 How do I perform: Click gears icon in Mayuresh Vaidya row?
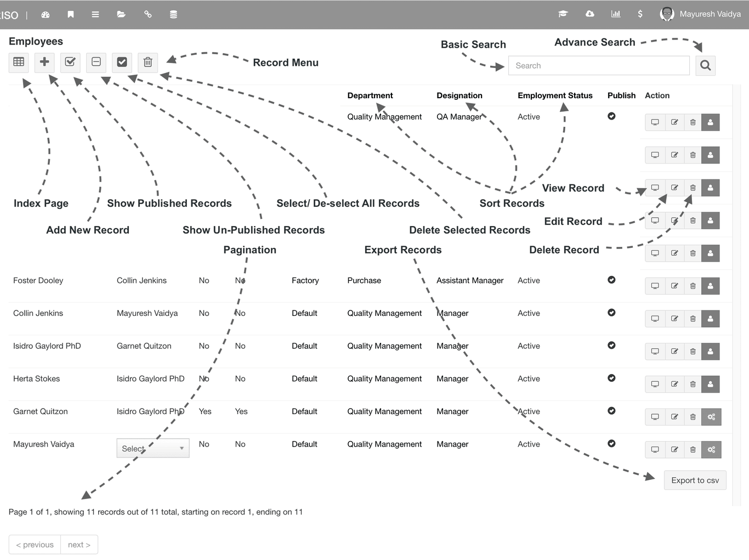click(711, 450)
